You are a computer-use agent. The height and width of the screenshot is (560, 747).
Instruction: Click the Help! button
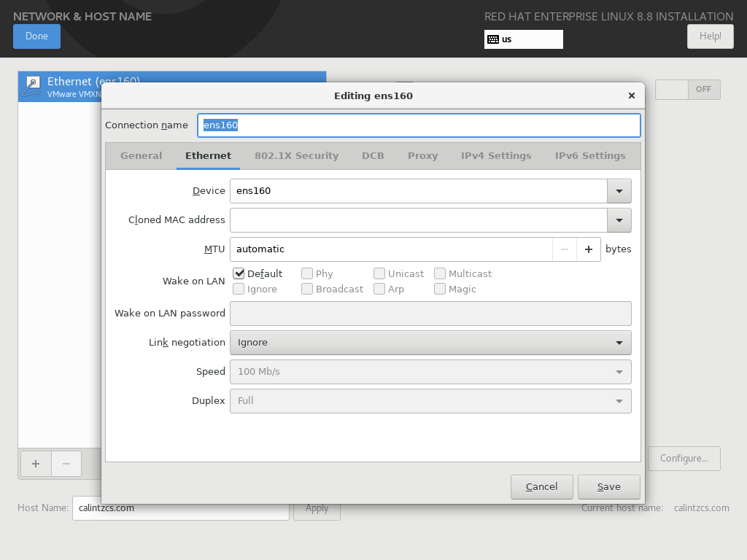[x=710, y=36]
